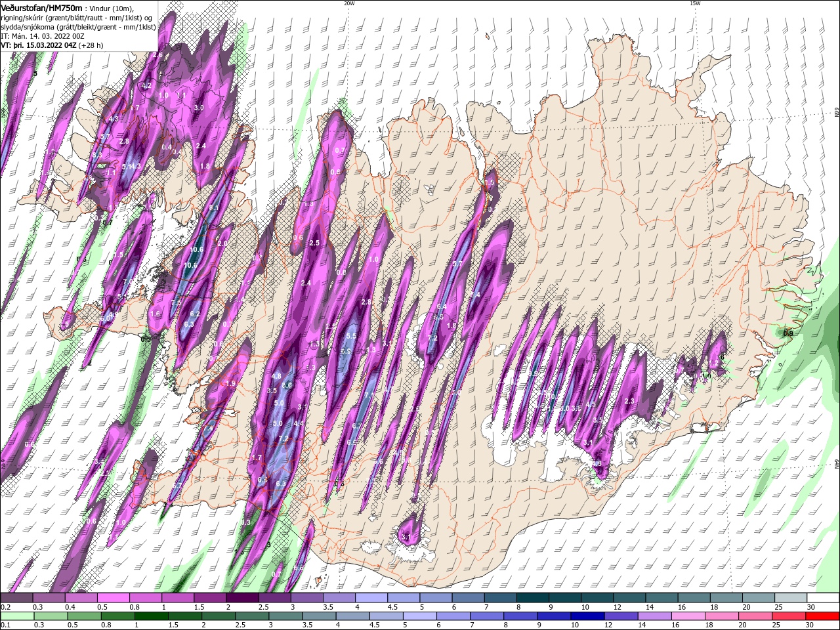Select the 'VT: þri. 15.03.2022 04Z' valid time text
840x630 pixels.
(39, 45)
